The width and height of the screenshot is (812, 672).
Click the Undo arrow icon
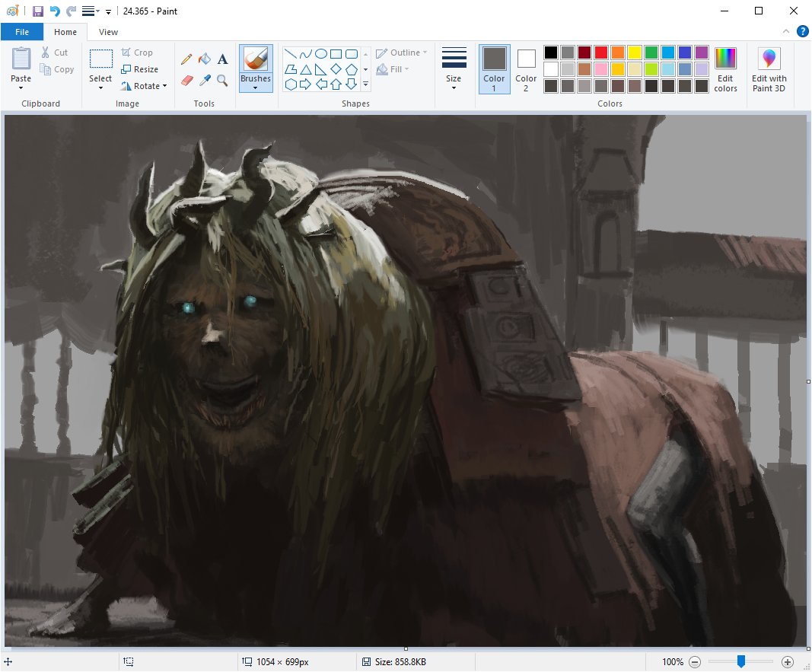tap(55, 11)
